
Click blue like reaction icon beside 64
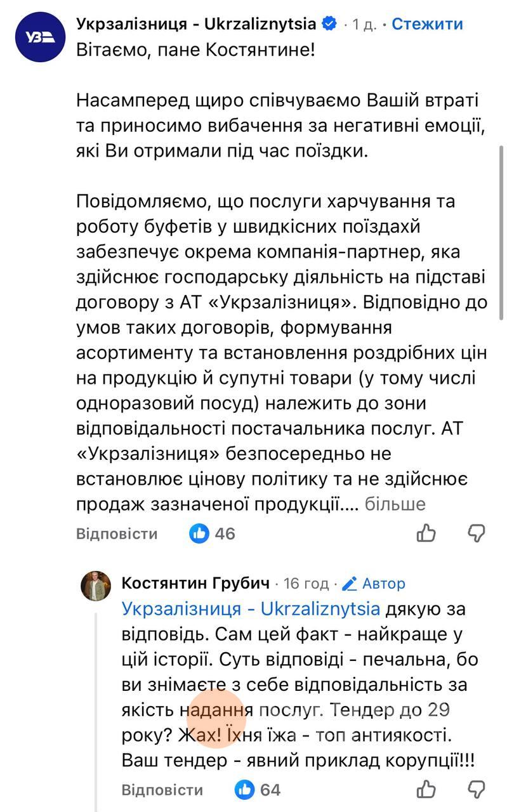tap(244, 789)
